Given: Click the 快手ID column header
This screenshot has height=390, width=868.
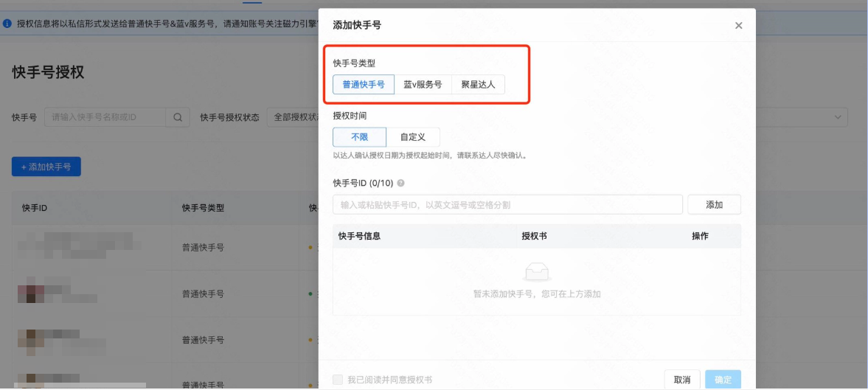Looking at the screenshot, I should point(35,208).
